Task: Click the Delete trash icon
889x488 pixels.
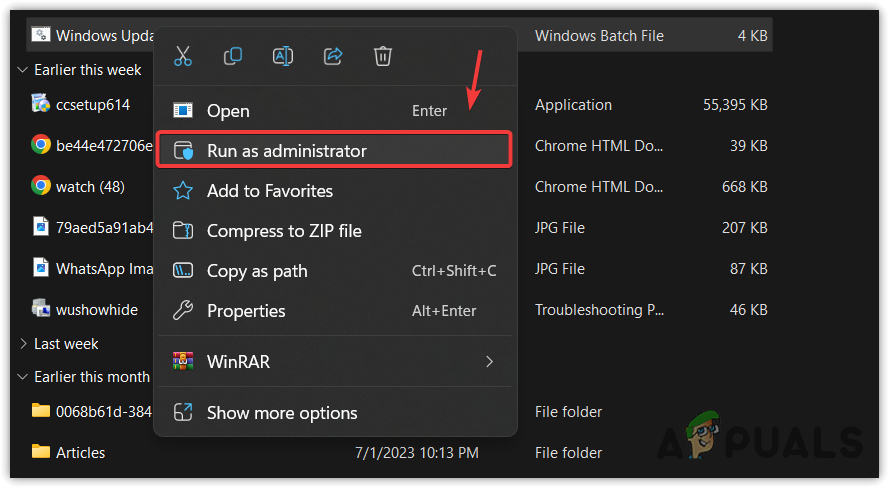Action: pyautogui.click(x=383, y=56)
